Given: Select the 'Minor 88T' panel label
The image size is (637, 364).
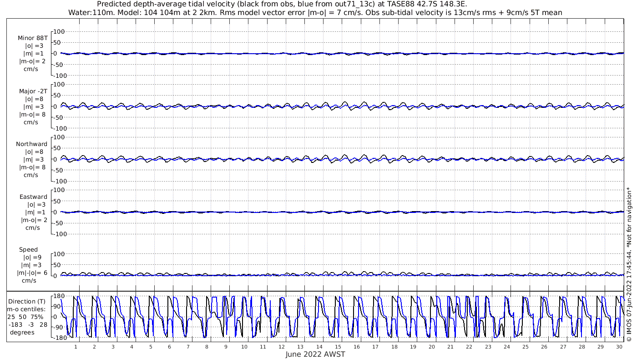Looking at the screenshot, I should point(33,38).
